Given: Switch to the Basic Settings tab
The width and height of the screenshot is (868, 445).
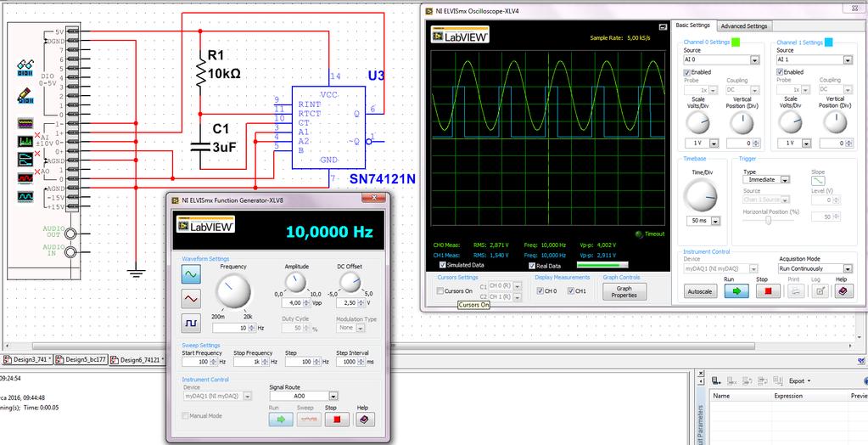Looking at the screenshot, I should tap(692, 25).
